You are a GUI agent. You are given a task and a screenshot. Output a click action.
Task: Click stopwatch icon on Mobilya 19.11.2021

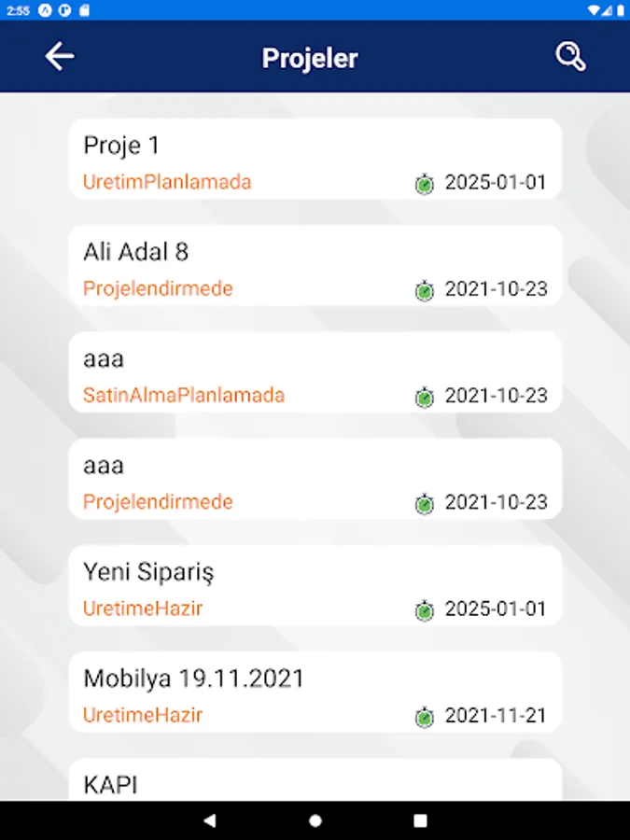(425, 716)
